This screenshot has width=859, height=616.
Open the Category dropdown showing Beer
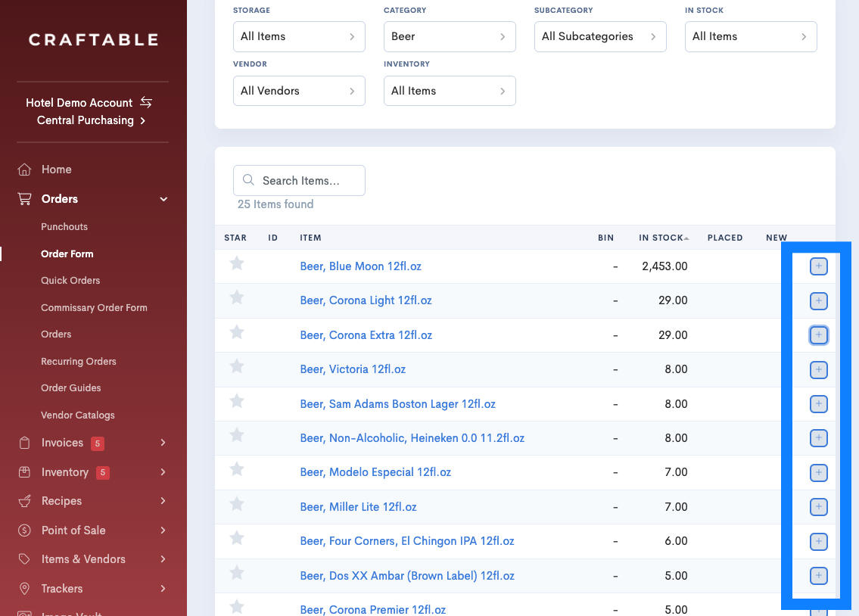pos(450,36)
